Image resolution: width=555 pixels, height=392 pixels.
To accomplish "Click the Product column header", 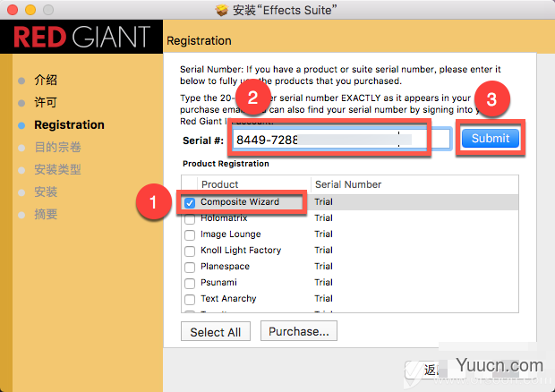I will click(x=220, y=184).
